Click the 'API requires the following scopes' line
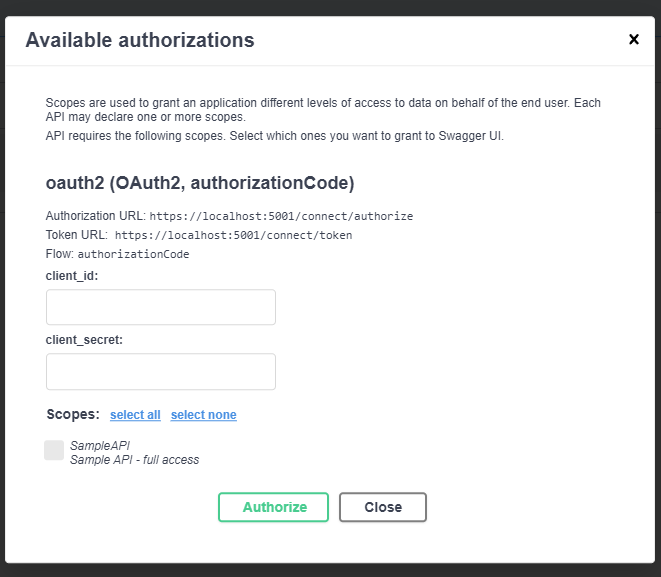 [x=275, y=135]
